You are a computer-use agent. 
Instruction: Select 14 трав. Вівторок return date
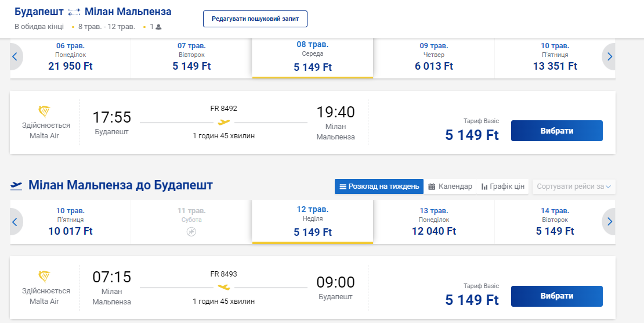point(555,223)
